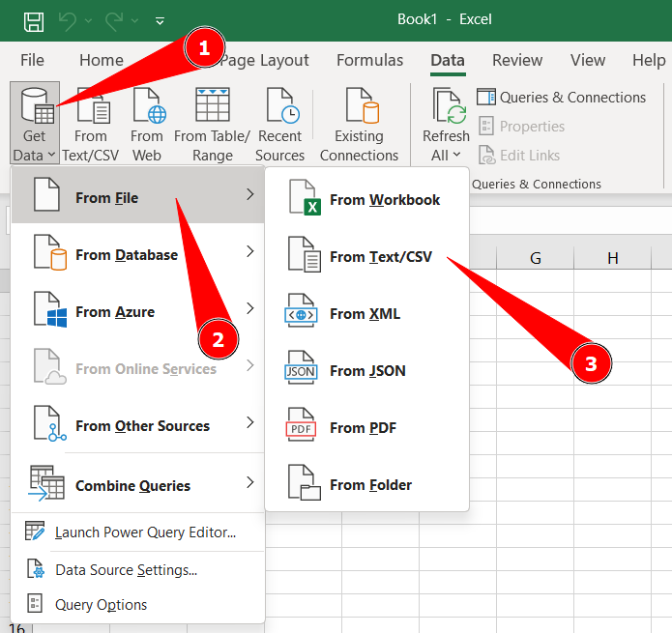Viewport: 672px width, 633px height.
Task: Select From Text/CSV in submenu
Action: point(367,255)
